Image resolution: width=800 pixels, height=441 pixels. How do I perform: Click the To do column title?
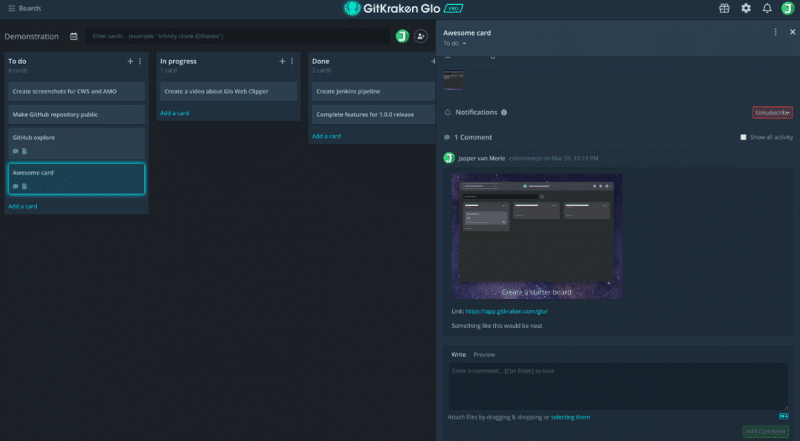coord(17,61)
